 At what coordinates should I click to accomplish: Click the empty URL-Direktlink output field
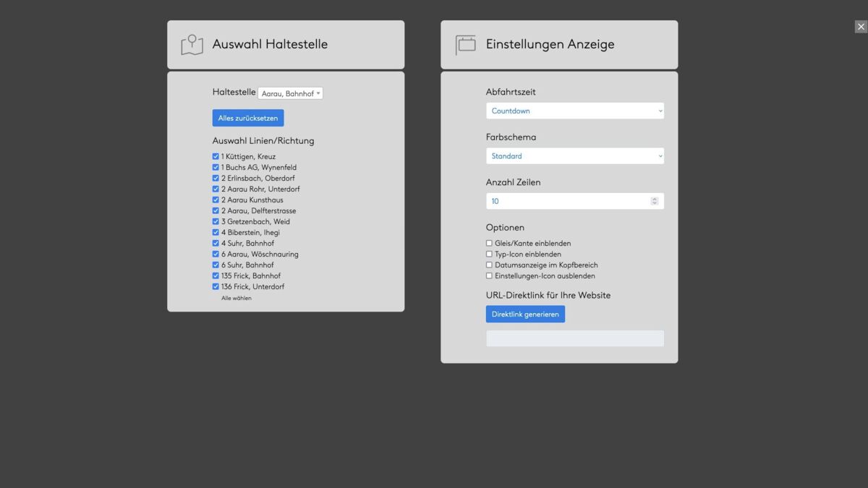pos(574,338)
